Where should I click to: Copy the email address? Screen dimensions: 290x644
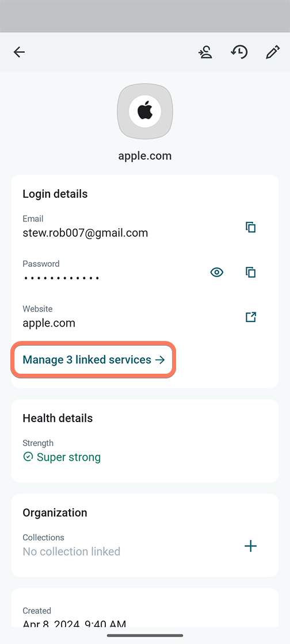point(250,227)
